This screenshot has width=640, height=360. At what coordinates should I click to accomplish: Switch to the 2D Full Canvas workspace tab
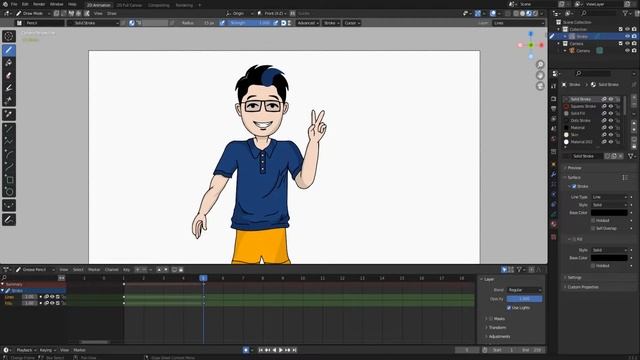pos(129,5)
